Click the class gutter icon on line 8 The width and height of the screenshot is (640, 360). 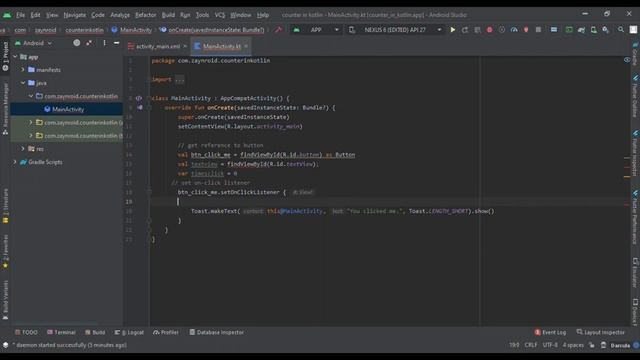pos(139,98)
